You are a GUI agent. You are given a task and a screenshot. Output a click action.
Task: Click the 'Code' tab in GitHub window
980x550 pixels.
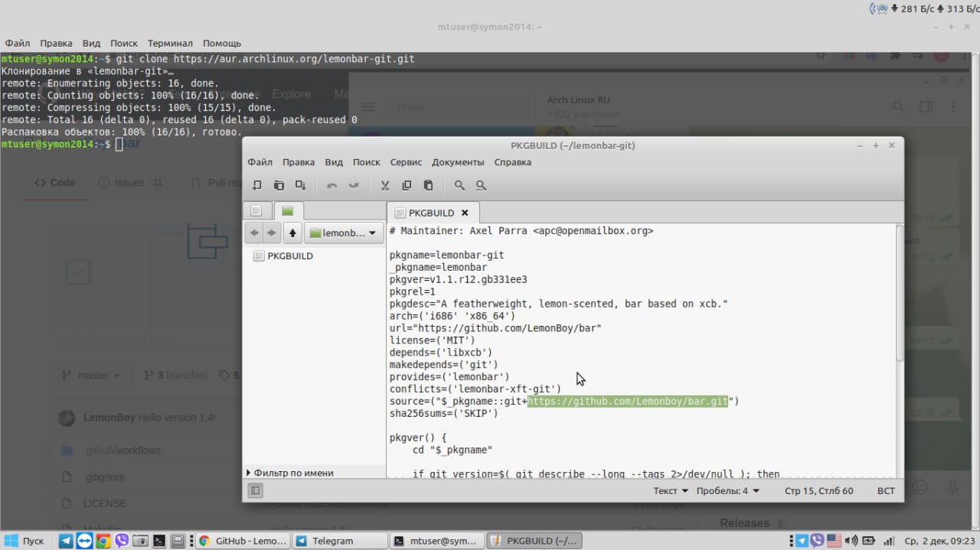tap(54, 183)
